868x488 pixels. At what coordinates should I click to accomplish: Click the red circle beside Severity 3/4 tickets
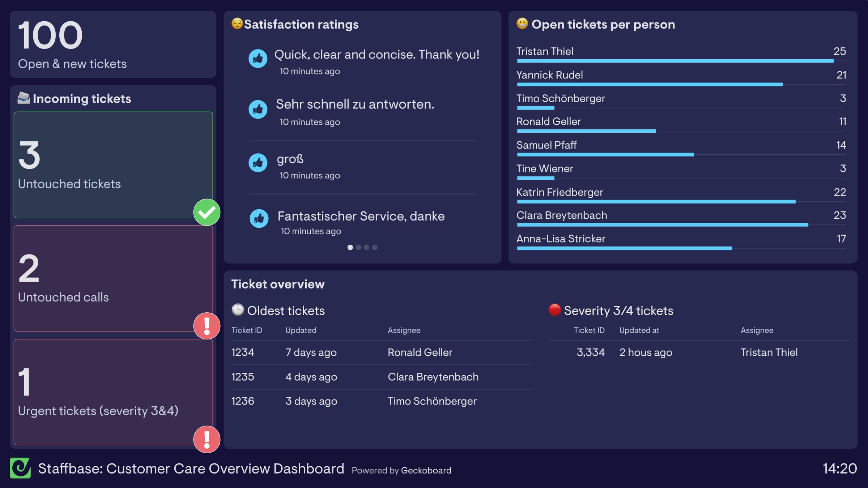[x=554, y=310]
